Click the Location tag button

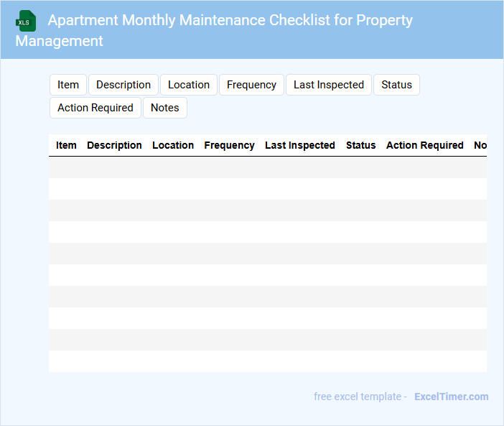pyautogui.click(x=189, y=85)
